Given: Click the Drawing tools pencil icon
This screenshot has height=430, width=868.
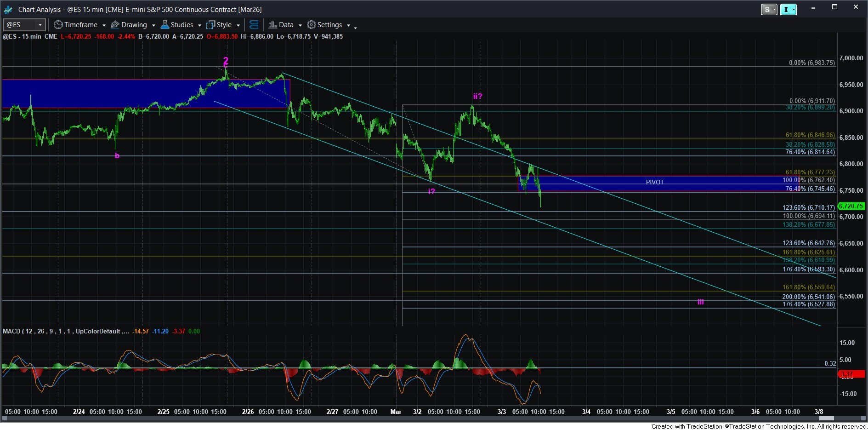Looking at the screenshot, I should (115, 25).
